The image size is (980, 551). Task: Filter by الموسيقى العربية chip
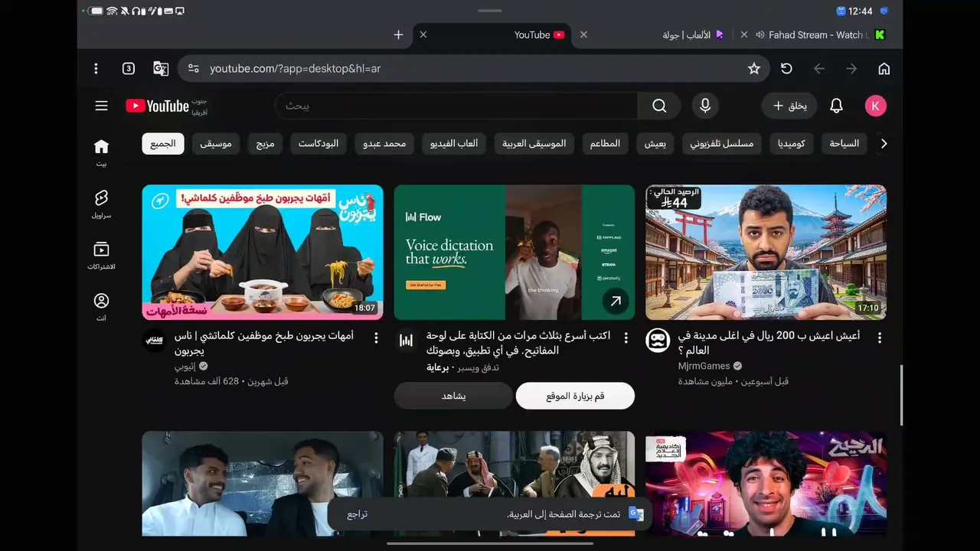click(x=534, y=144)
